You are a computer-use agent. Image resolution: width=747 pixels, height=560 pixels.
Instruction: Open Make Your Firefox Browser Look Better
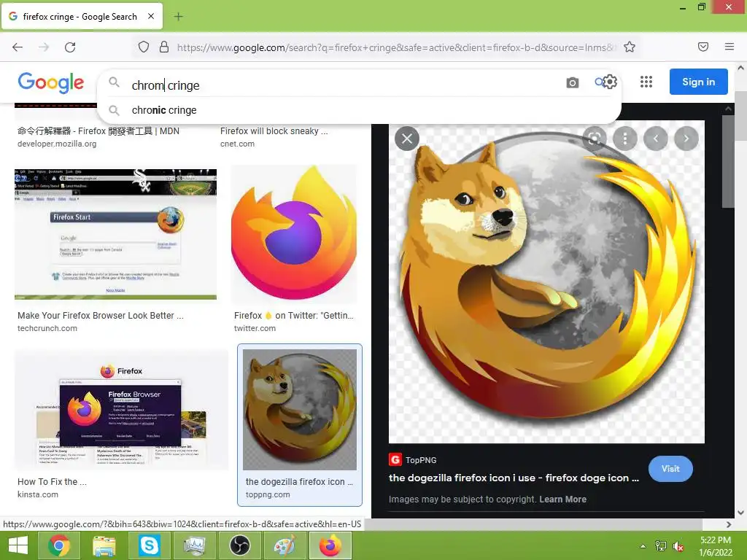click(101, 316)
